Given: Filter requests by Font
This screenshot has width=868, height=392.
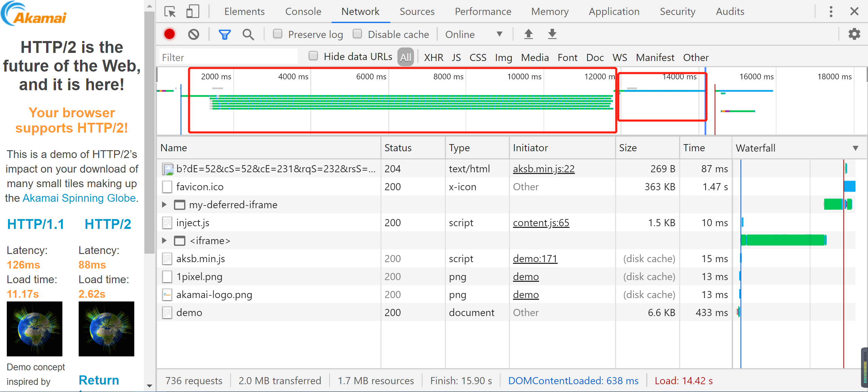Looking at the screenshot, I should (567, 57).
